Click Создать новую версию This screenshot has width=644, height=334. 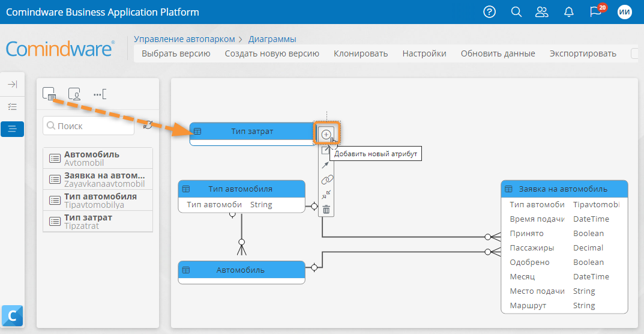[x=272, y=53]
